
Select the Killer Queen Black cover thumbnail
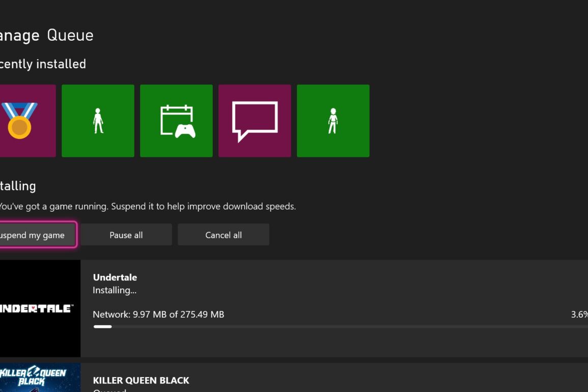tap(40, 378)
